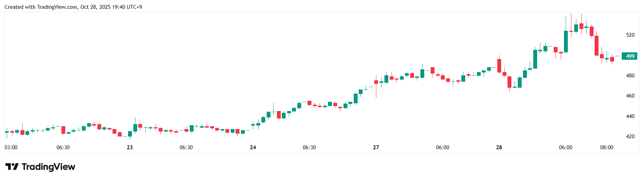This screenshot has height=180, width=644.
Task: Click the Oct 28, 2025 19:40 timestamp
Action: [111, 7]
